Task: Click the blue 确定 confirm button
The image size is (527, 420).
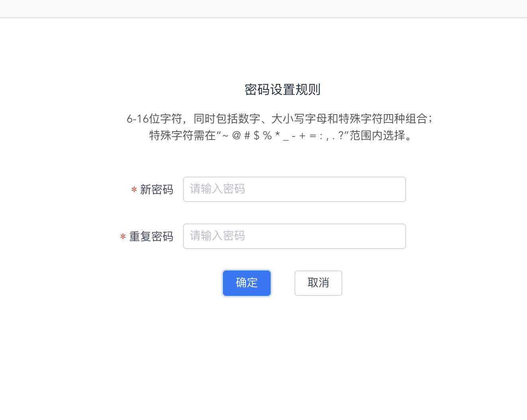Action: pyautogui.click(x=246, y=283)
